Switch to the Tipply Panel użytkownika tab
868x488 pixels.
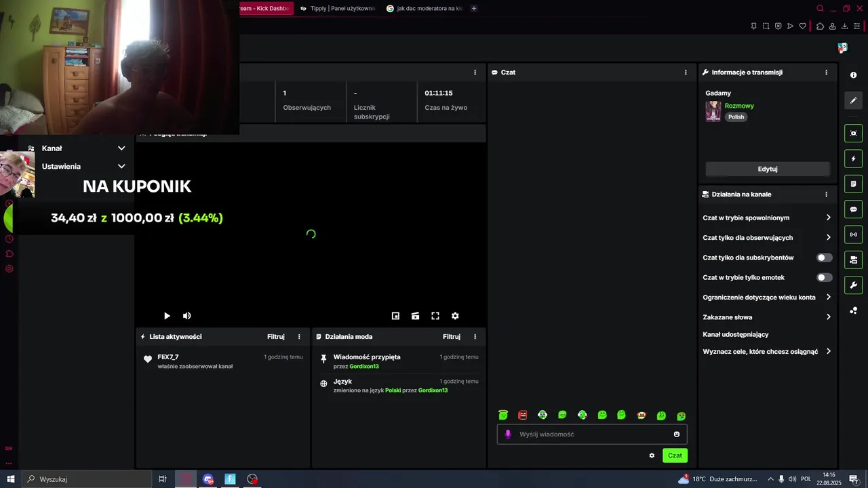337,8
